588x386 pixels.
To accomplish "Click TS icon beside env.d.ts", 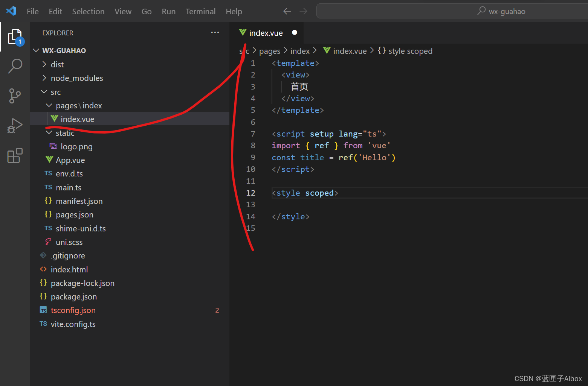I will pyautogui.click(x=48, y=173).
